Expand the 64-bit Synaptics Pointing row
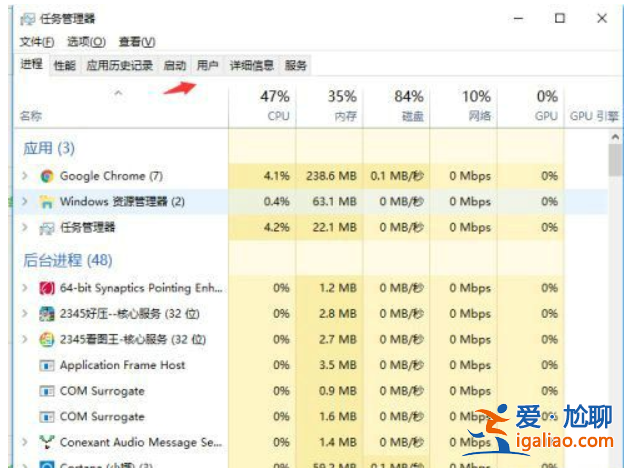Image resolution: width=626 pixels, height=468 pixels. click(25, 288)
